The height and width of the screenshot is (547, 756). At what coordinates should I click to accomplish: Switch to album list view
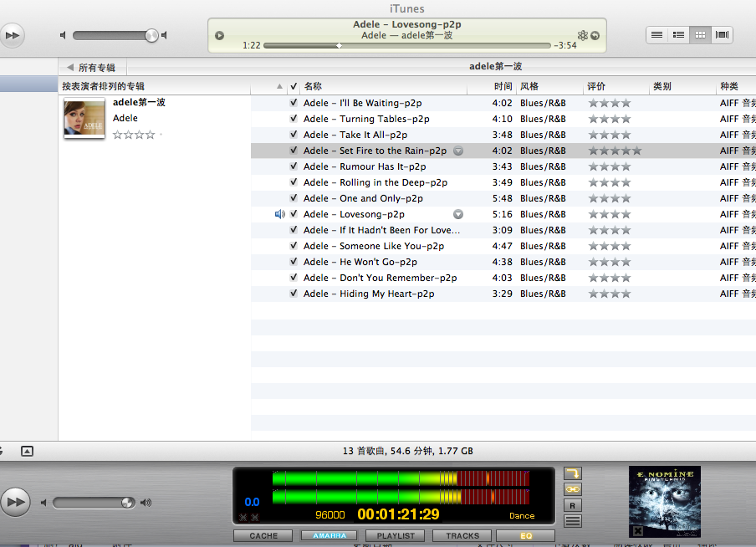(x=678, y=35)
